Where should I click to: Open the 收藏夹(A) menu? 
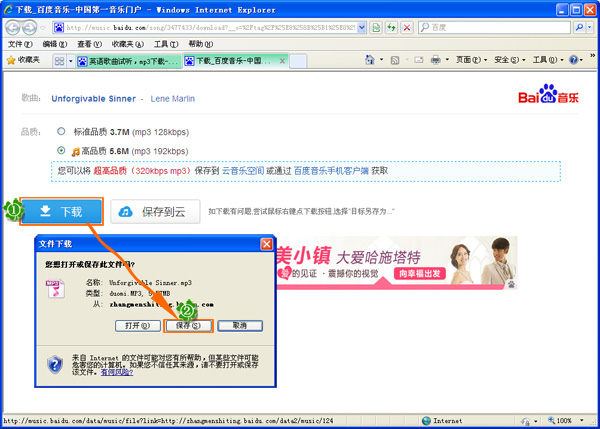click(127, 44)
